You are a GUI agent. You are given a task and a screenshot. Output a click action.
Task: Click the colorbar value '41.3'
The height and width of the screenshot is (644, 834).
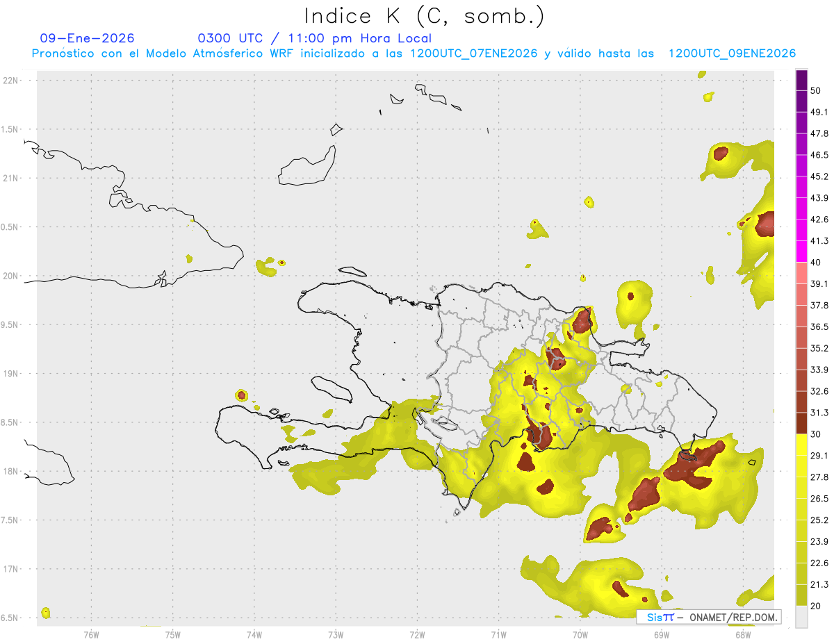819,241
